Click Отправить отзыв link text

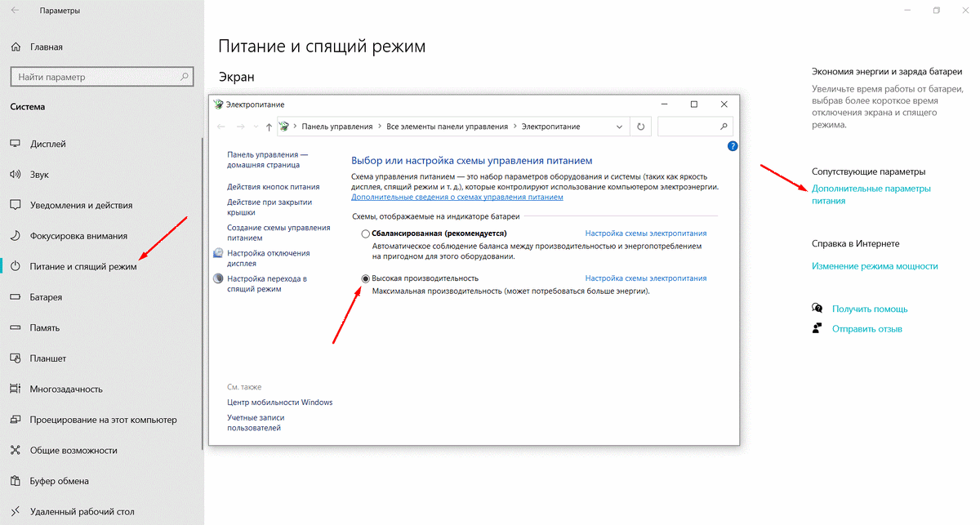point(867,328)
